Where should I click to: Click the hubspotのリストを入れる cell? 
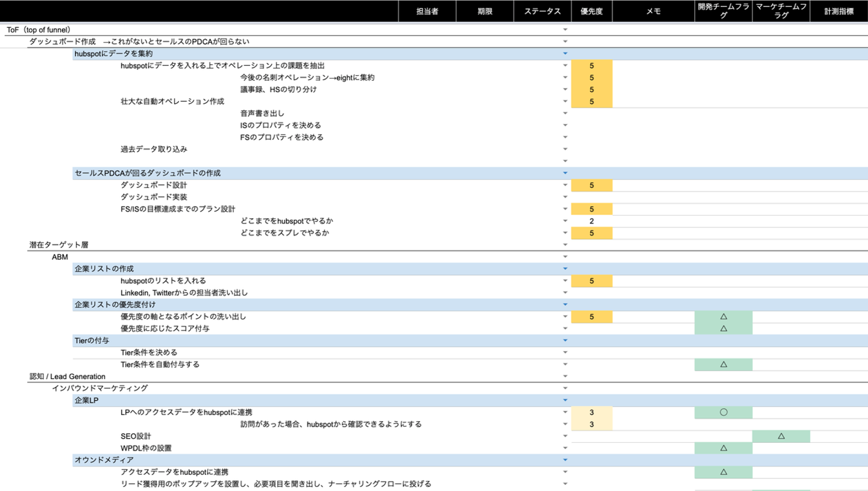click(163, 281)
